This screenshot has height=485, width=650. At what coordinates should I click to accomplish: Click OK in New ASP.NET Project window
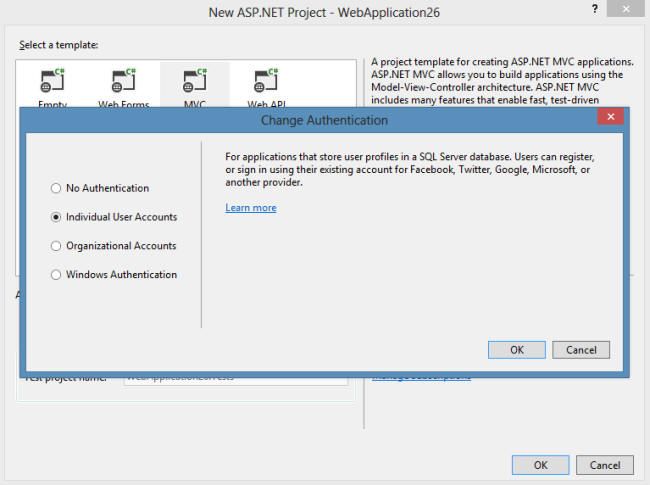(541, 465)
